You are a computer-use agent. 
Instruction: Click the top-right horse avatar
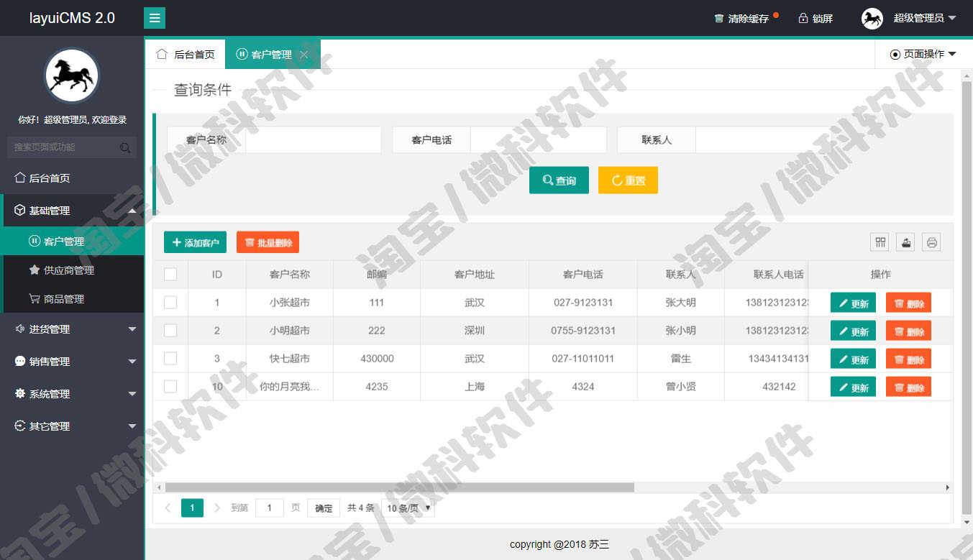(x=872, y=18)
